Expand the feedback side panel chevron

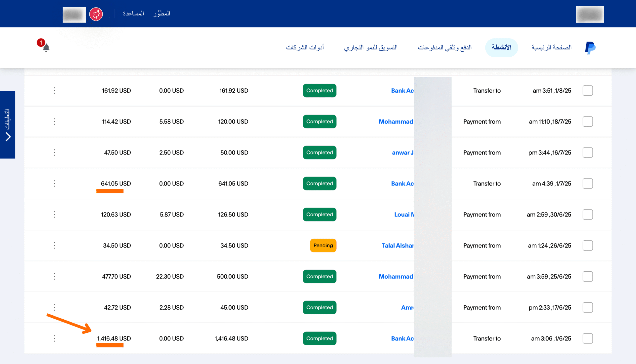point(8,137)
